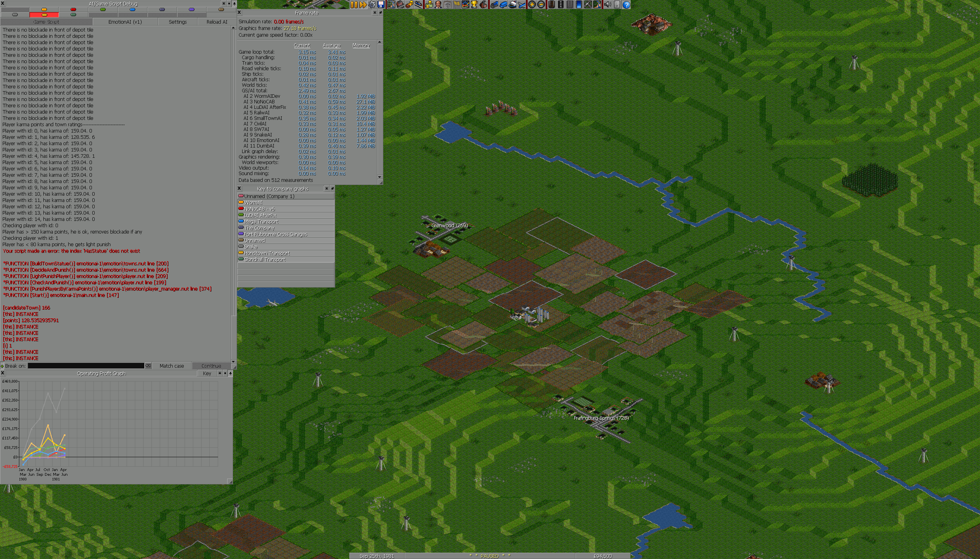980x559 pixels.
Task: Click the zoom out icon
Action: click(541, 5)
